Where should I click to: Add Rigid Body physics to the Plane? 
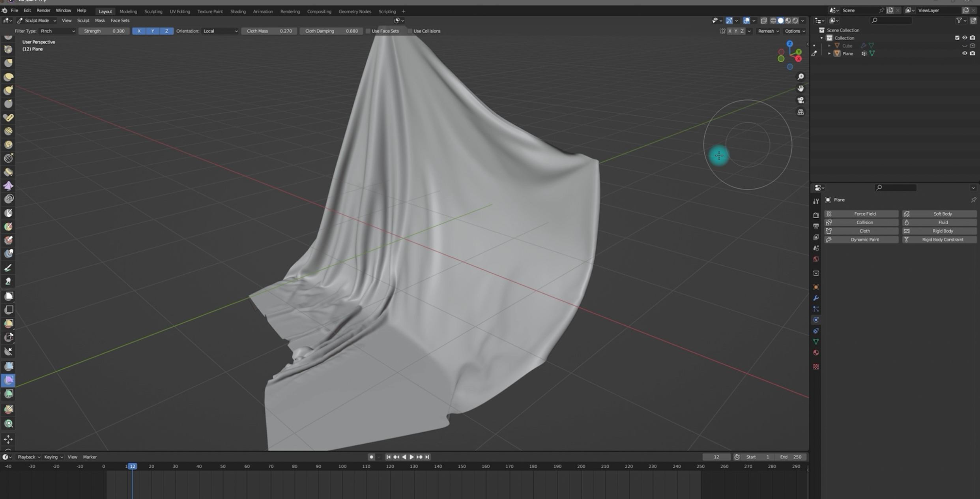pyautogui.click(x=943, y=231)
